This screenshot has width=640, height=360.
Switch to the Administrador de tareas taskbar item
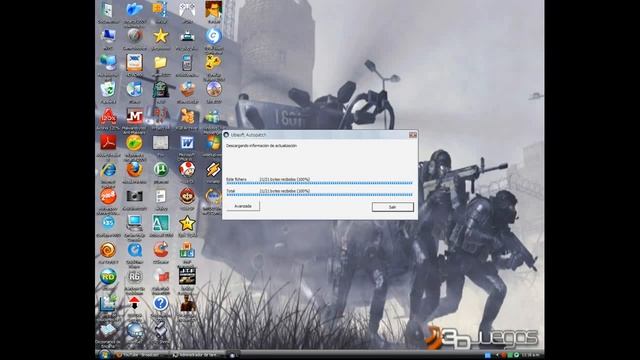coord(197,355)
